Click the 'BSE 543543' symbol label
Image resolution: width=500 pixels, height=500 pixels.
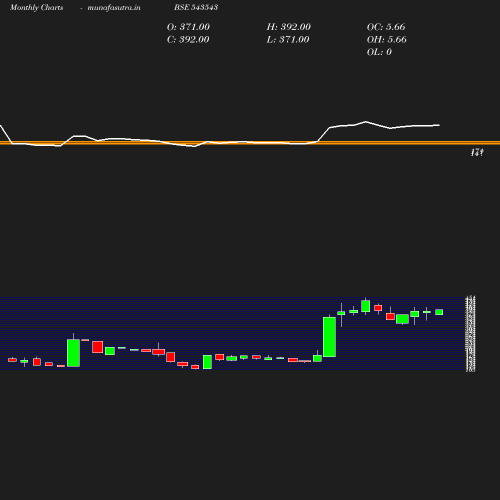(x=196, y=7)
